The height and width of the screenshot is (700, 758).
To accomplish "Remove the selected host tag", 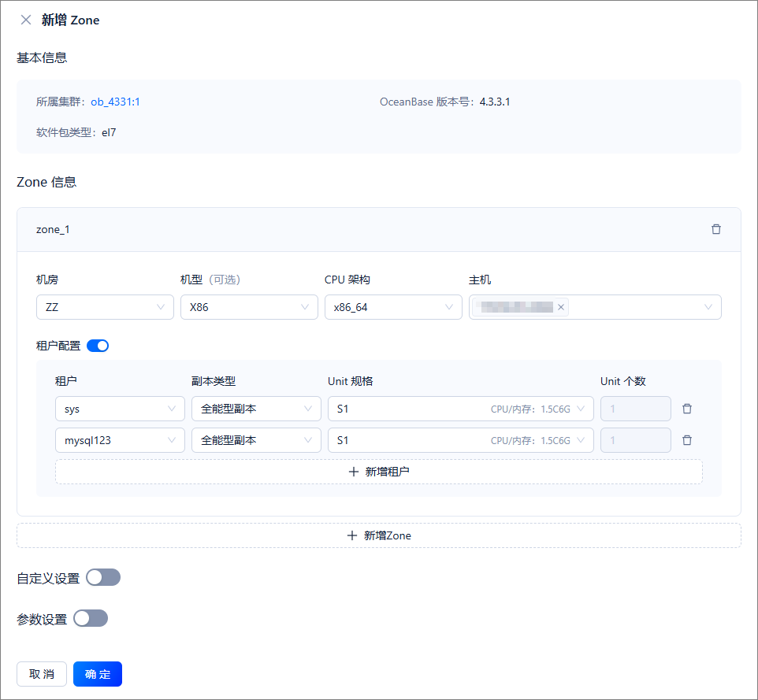I will point(561,307).
